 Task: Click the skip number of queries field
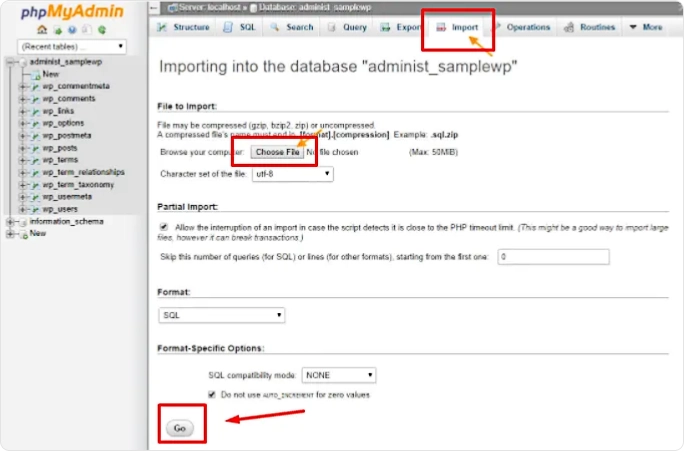(553, 257)
